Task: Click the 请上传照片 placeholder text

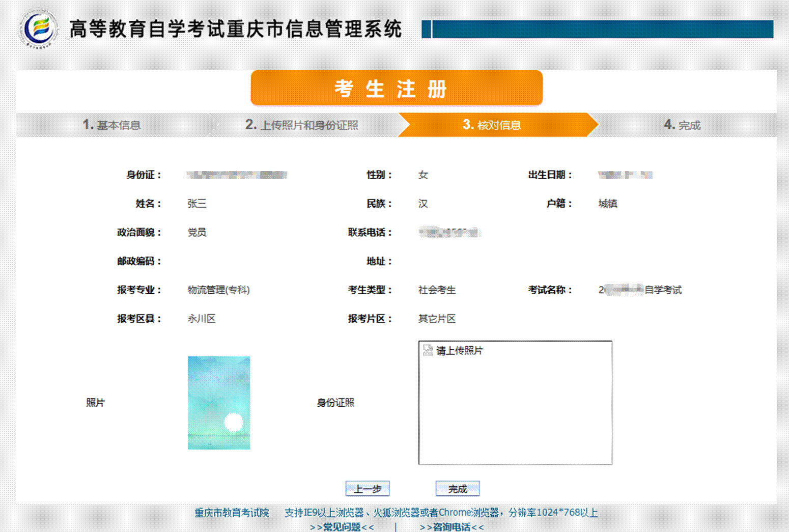Action: (459, 351)
